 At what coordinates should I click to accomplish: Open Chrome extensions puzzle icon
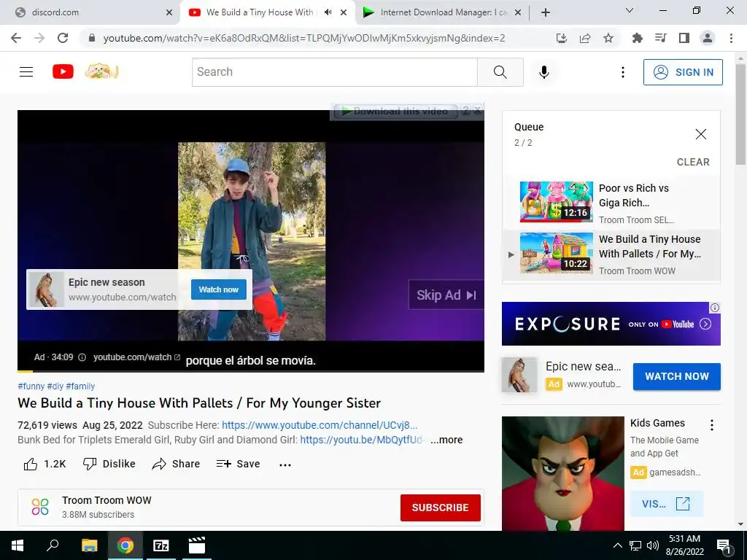(x=638, y=38)
